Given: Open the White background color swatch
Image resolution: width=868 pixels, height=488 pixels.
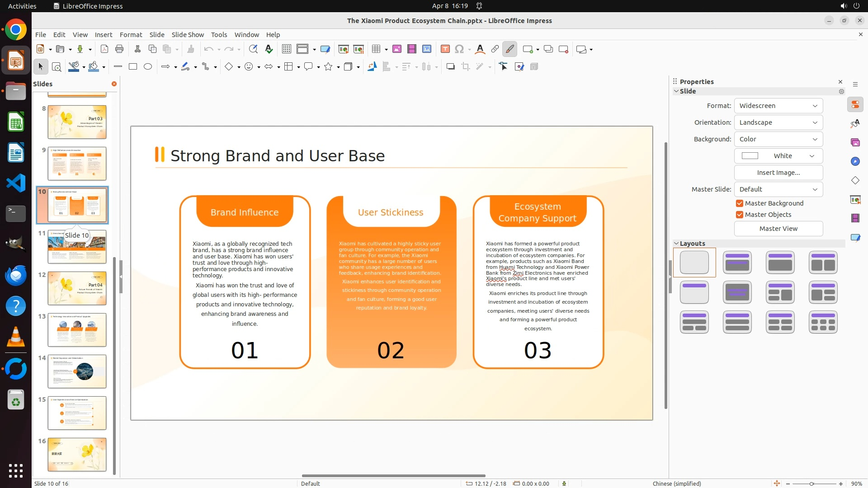Looking at the screenshot, I should (778, 156).
